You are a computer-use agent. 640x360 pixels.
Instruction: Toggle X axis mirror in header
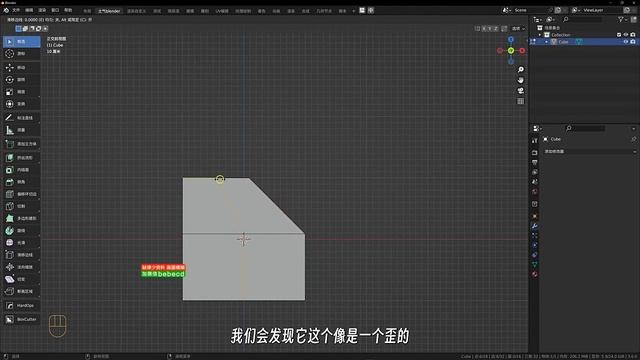[x=484, y=29]
